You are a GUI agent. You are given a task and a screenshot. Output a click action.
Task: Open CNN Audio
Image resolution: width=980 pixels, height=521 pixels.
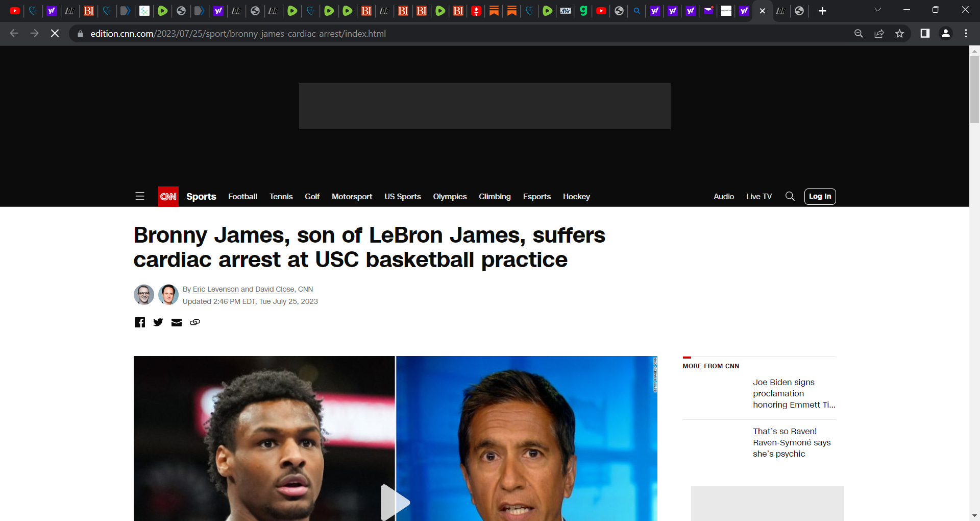point(724,197)
